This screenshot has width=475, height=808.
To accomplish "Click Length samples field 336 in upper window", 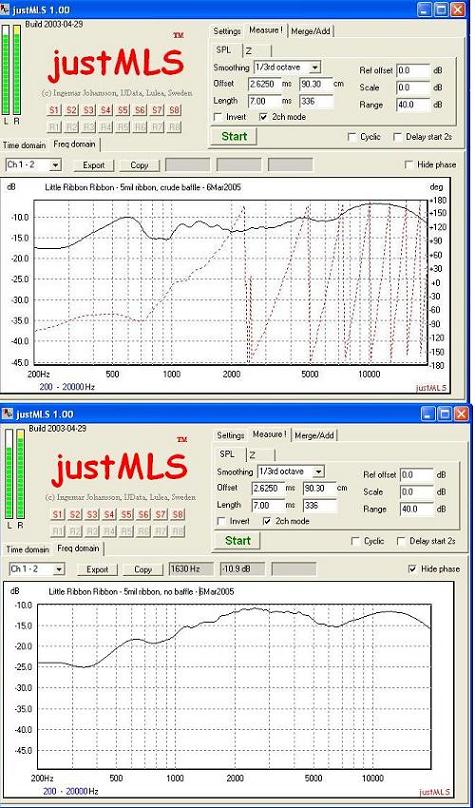I will coord(317,101).
